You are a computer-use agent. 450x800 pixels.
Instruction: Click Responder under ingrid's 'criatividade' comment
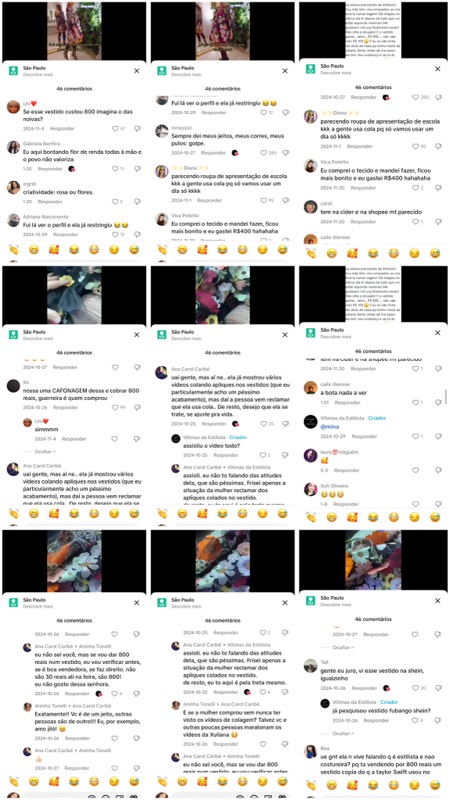(51, 201)
